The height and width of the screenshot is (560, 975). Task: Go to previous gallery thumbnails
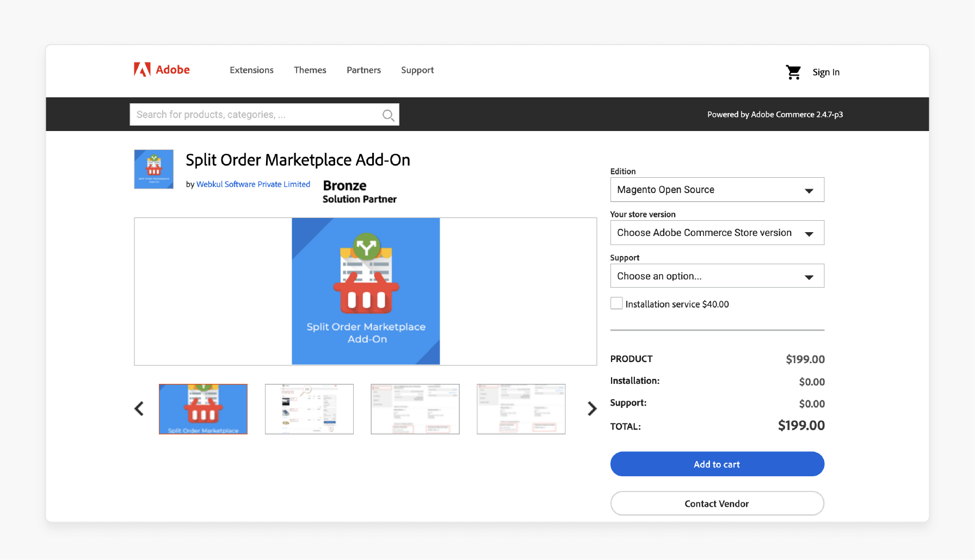pos(139,408)
